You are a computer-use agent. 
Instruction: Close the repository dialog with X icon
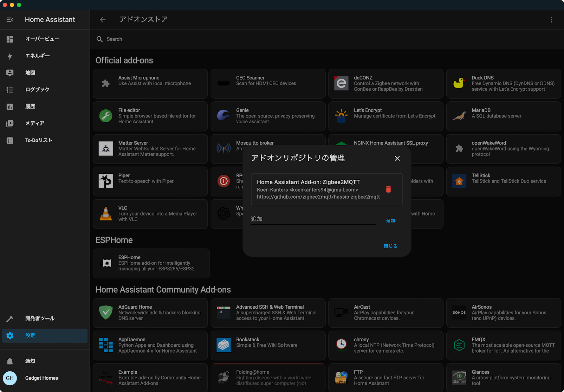[397, 158]
